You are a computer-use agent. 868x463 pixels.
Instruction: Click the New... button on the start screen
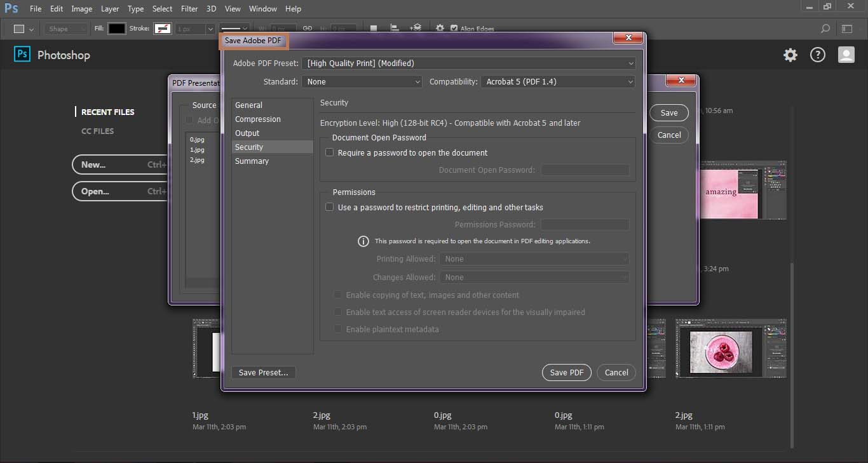119,164
